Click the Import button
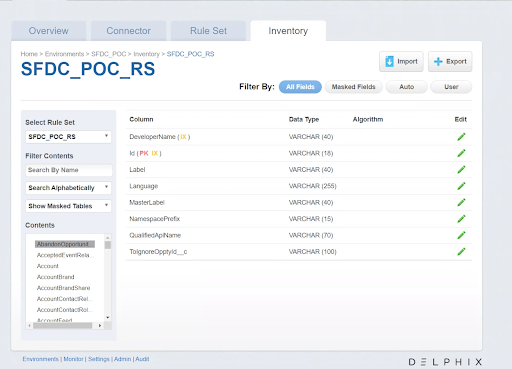The height and width of the screenshot is (369, 512). 401,61
